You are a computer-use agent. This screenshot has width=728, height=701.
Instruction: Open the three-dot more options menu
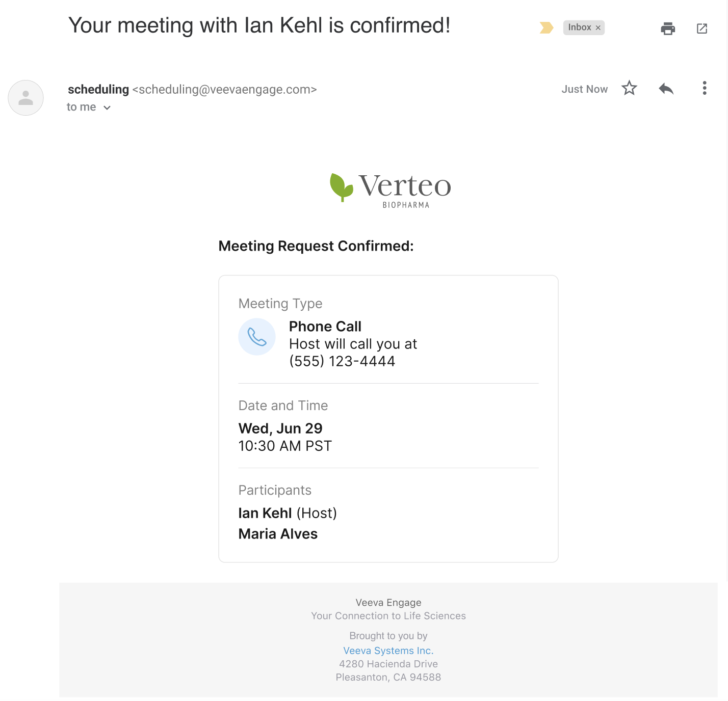coord(705,88)
